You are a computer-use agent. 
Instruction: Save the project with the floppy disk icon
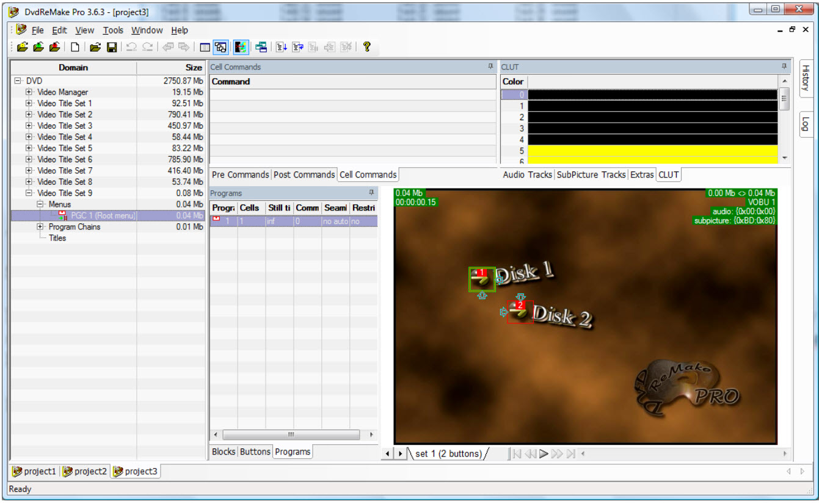pyautogui.click(x=112, y=47)
